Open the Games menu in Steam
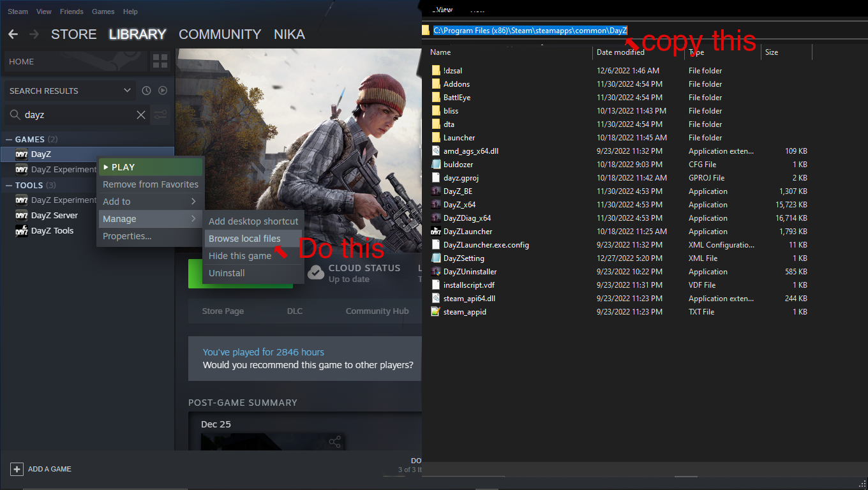 click(103, 11)
